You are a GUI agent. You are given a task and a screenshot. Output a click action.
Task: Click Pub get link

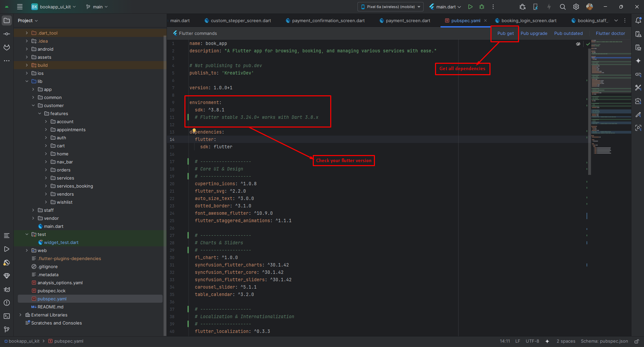pos(506,33)
